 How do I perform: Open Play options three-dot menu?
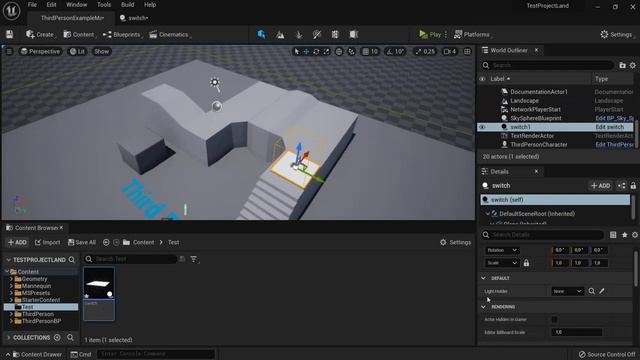click(x=446, y=35)
